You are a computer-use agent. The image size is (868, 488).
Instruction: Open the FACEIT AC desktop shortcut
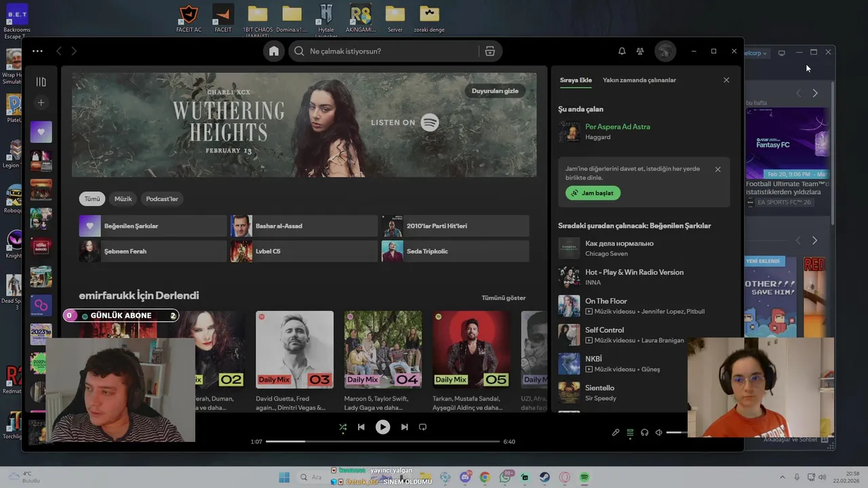tap(189, 19)
